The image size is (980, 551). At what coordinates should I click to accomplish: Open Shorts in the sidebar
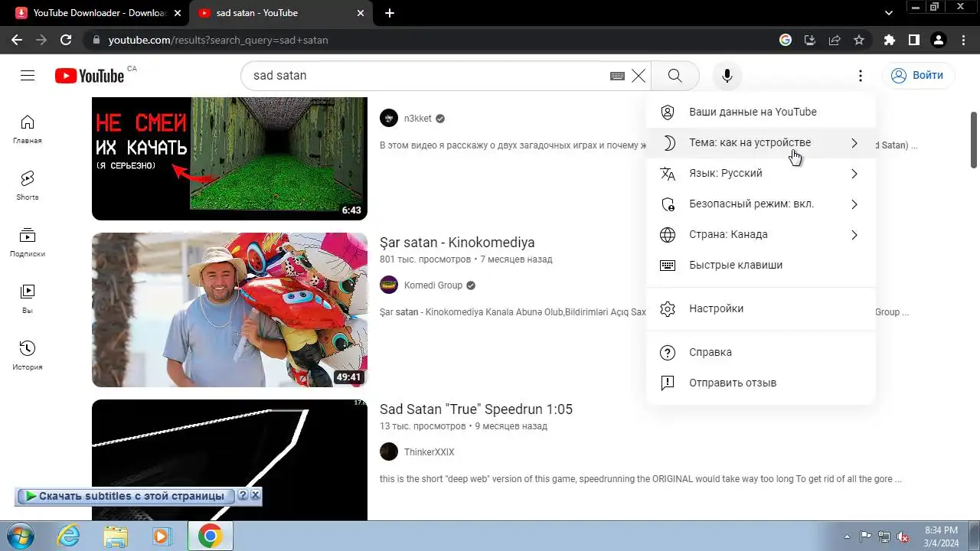coord(28,186)
